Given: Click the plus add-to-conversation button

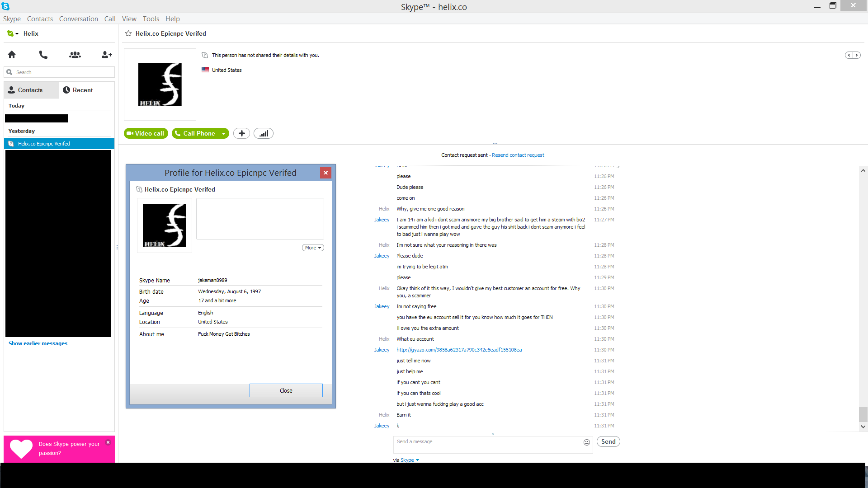Looking at the screenshot, I should point(242,133).
